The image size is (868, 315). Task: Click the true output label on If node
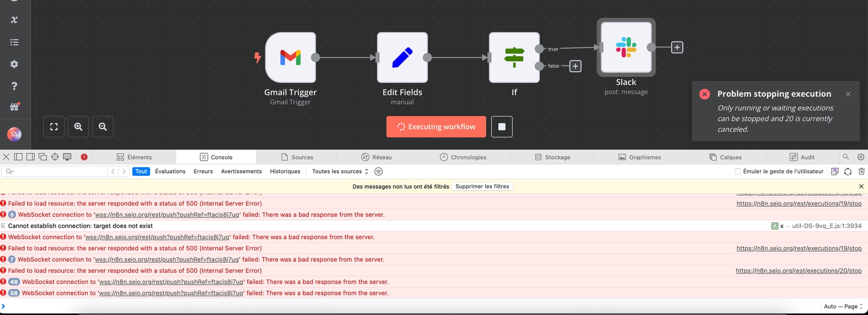click(x=553, y=49)
